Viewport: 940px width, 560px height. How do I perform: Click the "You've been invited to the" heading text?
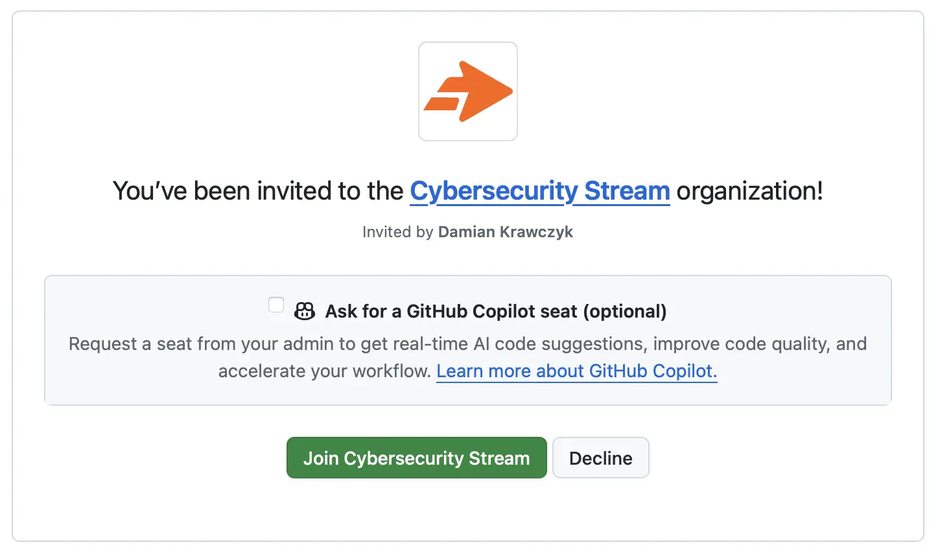(258, 191)
